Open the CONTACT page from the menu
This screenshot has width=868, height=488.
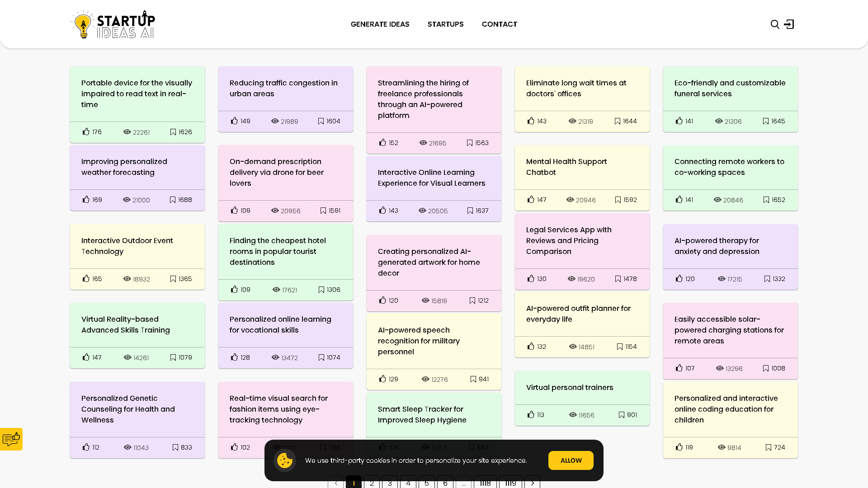pyautogui.click(x=500, y=24)
